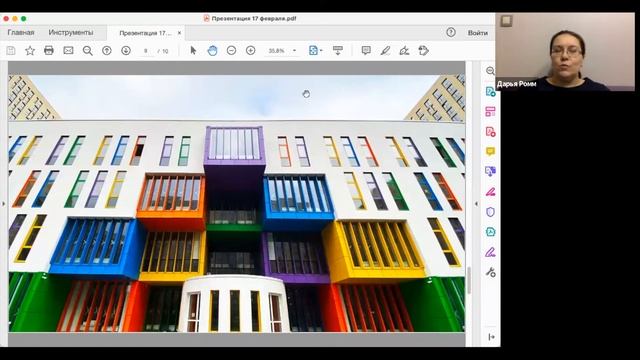Send file by email envelope icon

[x=68, y=51]
